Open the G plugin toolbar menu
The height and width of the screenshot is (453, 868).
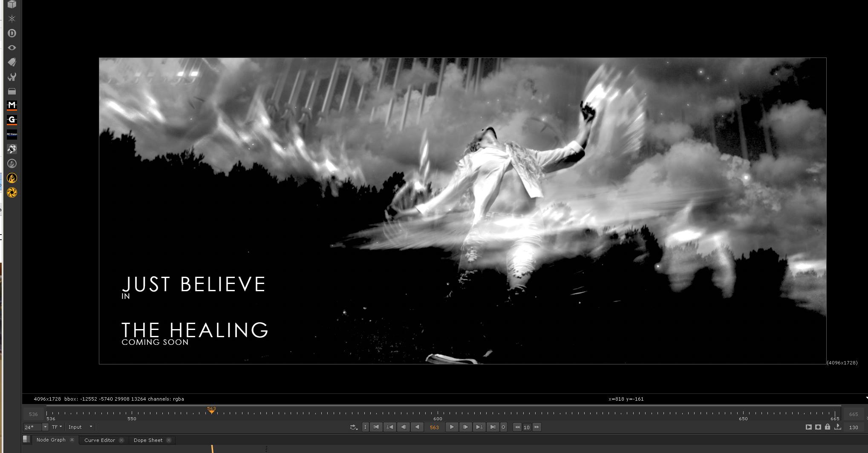(x=12, y=120)
